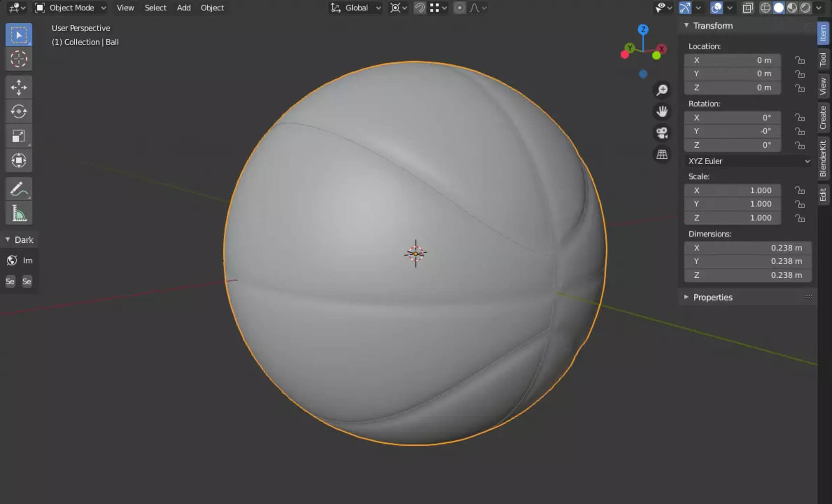Click the Zoom magnifier viewport button
The height and width of the screenshot is (504, 832).
coord(662,90)
